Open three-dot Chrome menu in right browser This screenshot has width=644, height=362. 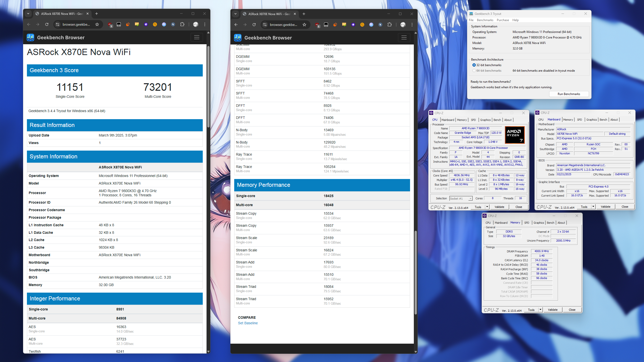(412, 25)
